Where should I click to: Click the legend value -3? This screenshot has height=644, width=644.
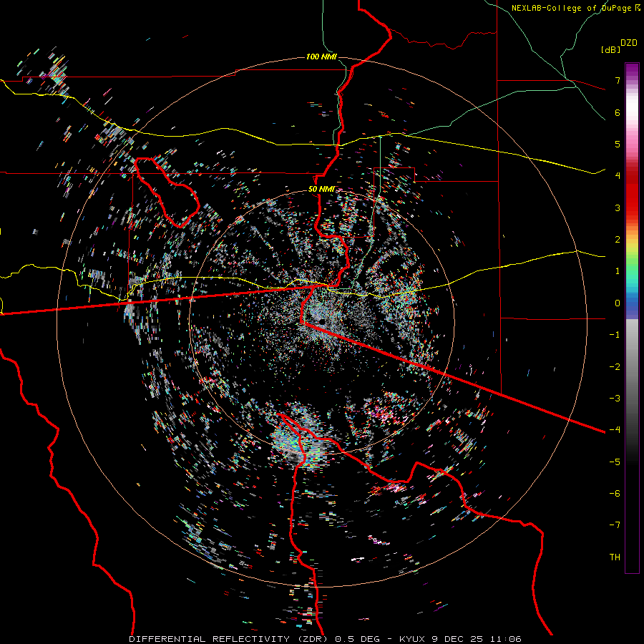(x=615, y=399)
